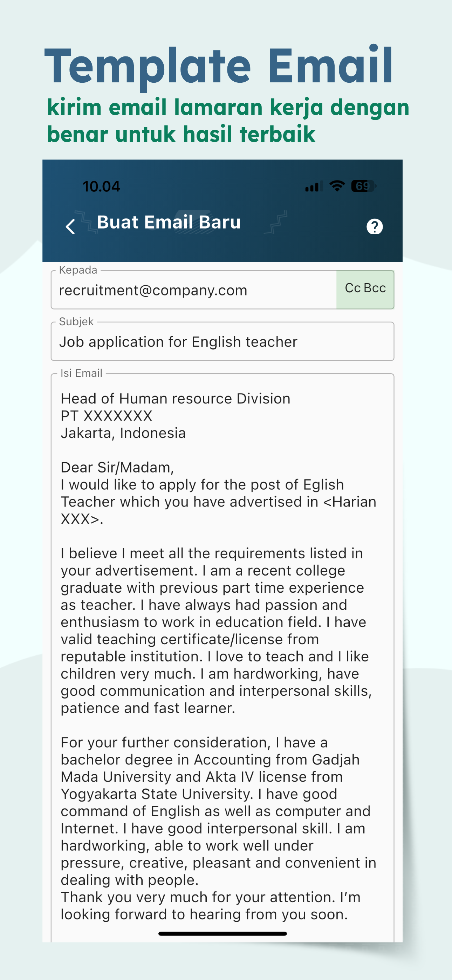The height and width of the screenshot is (980, 452).
Task: Click the Subjek input field
Action: tap(222, 341)
